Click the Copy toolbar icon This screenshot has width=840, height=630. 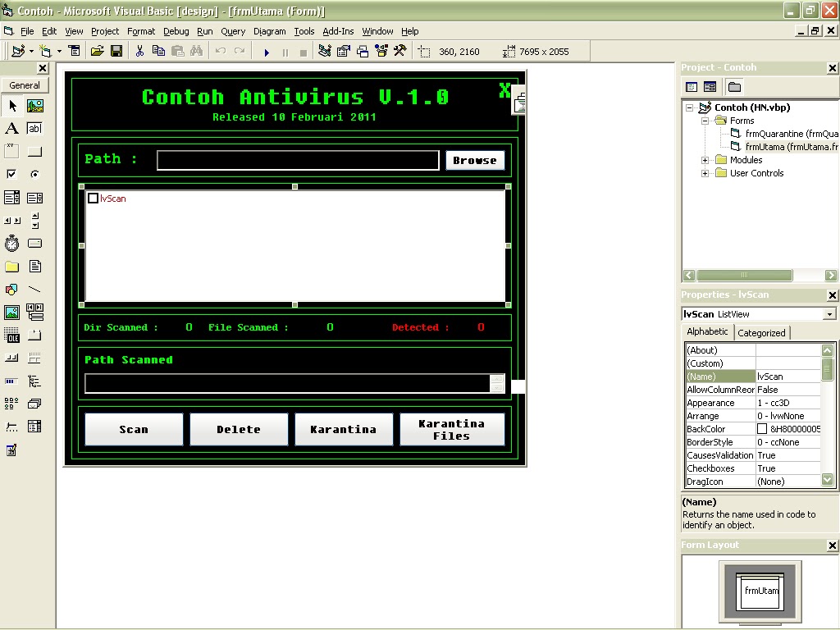click(158, 52)
